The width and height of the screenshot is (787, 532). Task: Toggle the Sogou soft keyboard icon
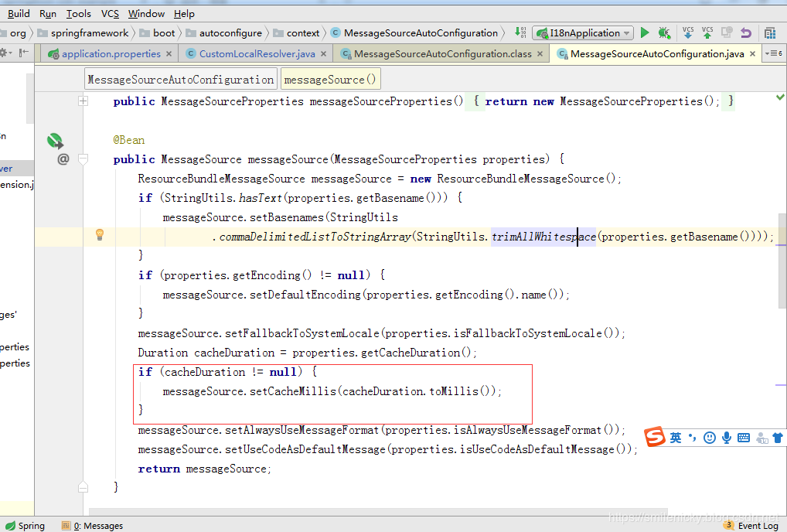point(744,438)
